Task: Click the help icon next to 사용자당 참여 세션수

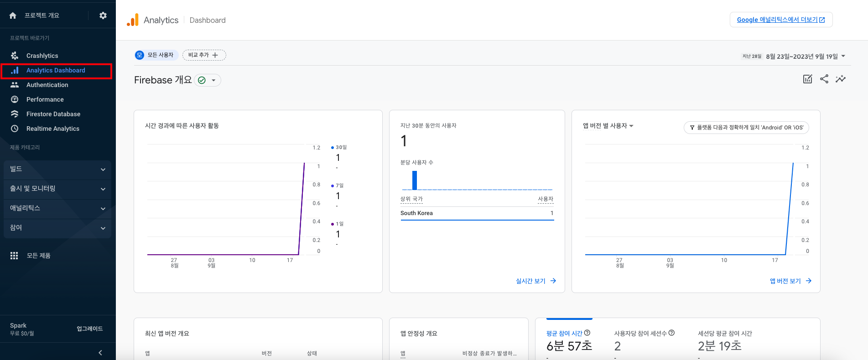Action: coord(671,333)
